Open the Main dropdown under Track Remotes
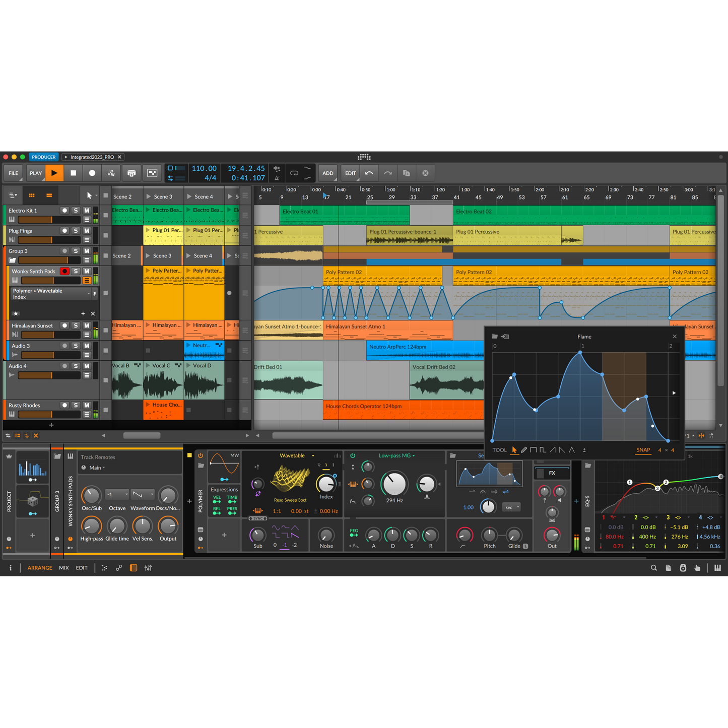728x728 pixels. pos(94,468)
